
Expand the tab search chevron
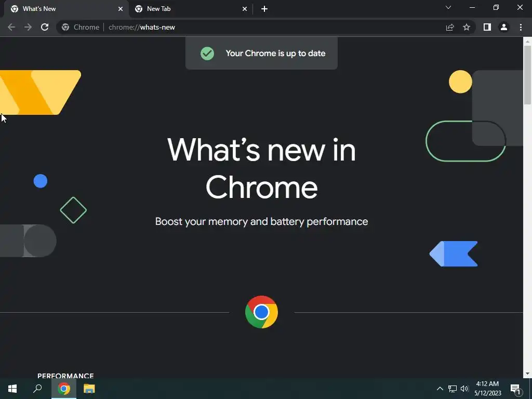(x=448, y=7)
